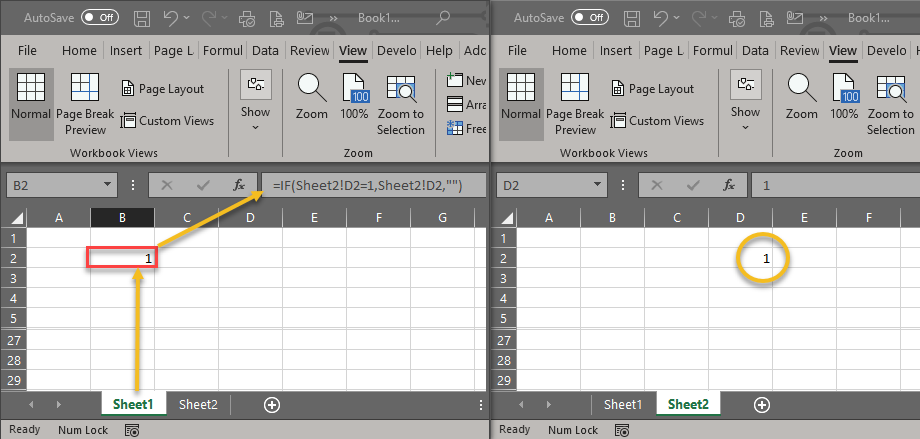Click Zoom to Selection in Sheet1 window
Screen dimensions: 920x439
(x=401, y=104)
